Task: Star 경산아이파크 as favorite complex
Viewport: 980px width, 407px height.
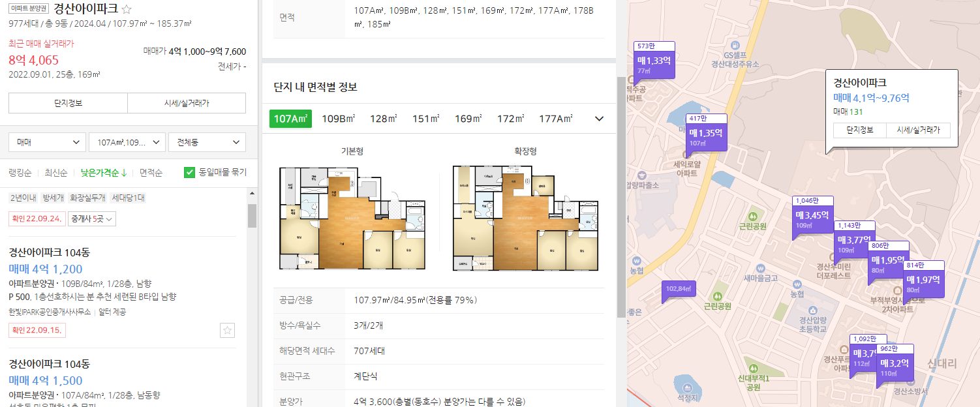Action: [x=127, y=10]
